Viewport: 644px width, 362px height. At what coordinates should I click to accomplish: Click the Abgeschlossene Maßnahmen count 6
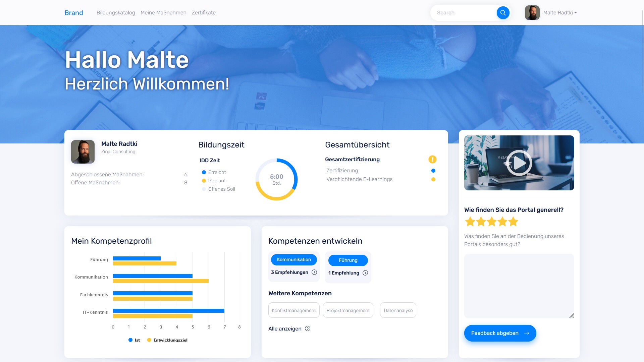186,175
